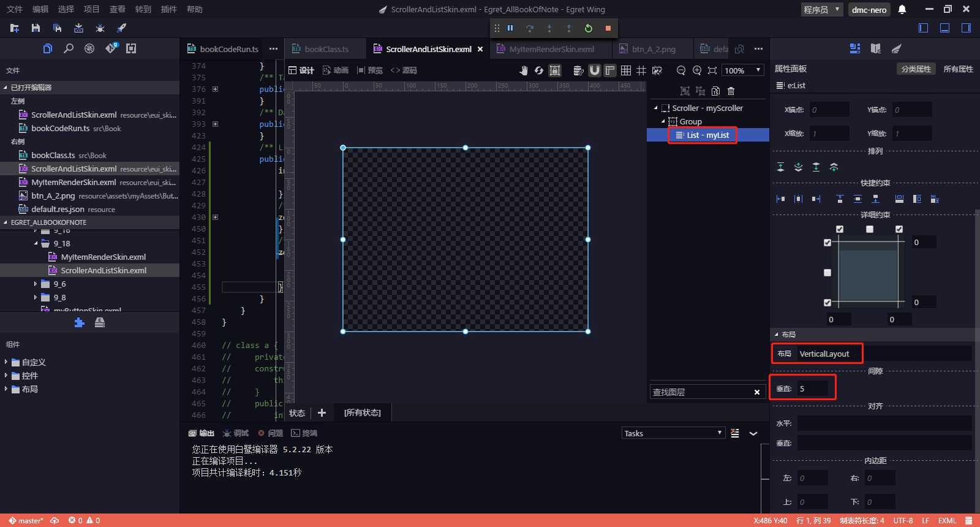Expand the 9_6 folder
Screen dimensions: 980x527
tap(36, 284)
